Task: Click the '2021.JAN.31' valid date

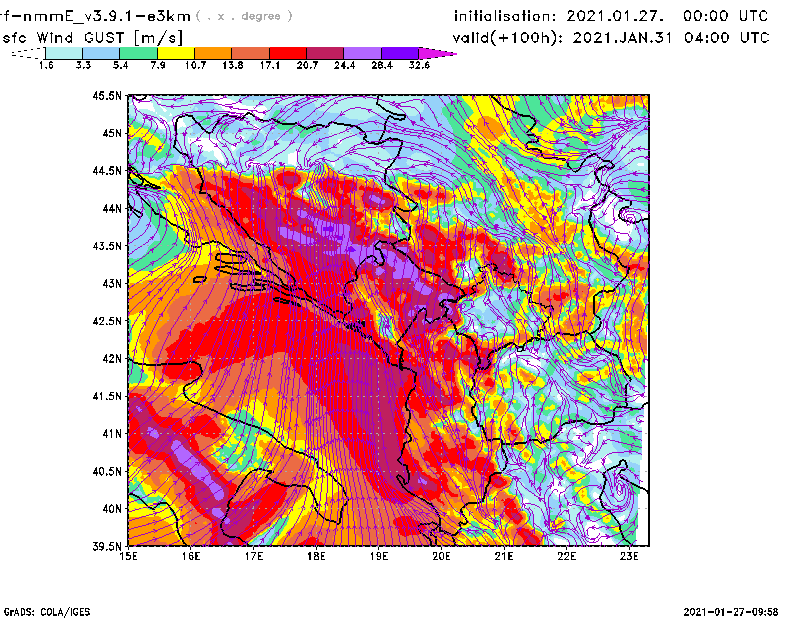Action: point(622,38)
